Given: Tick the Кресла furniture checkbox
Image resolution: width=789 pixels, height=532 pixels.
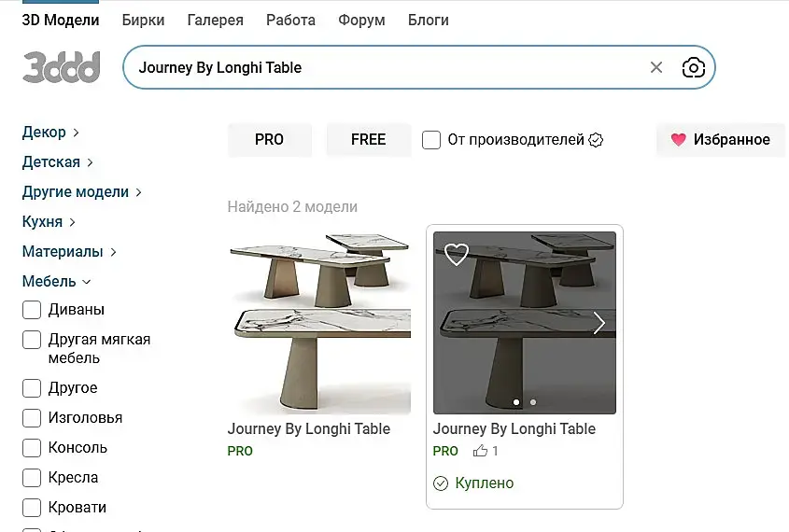Looking at the screenshot, I should click(32, 478).
